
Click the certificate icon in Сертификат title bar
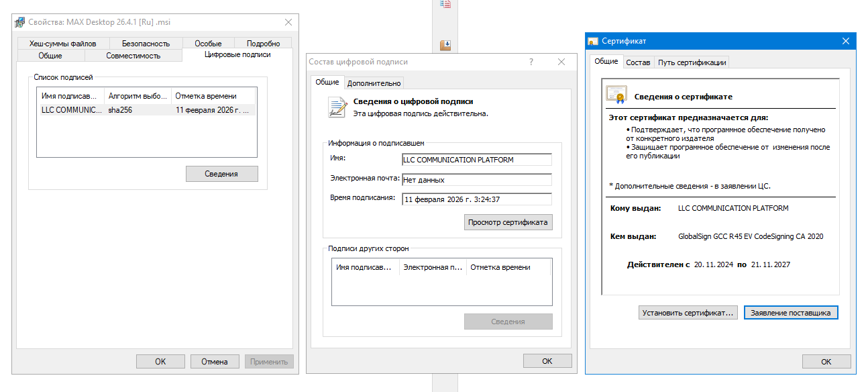[x=593, y=41]
